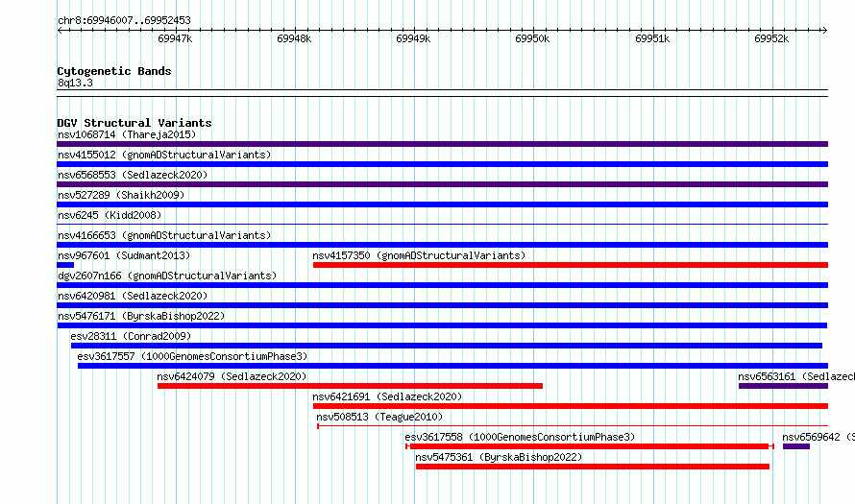Select the nsv1068714 purple variant bar

pos(442,144)
